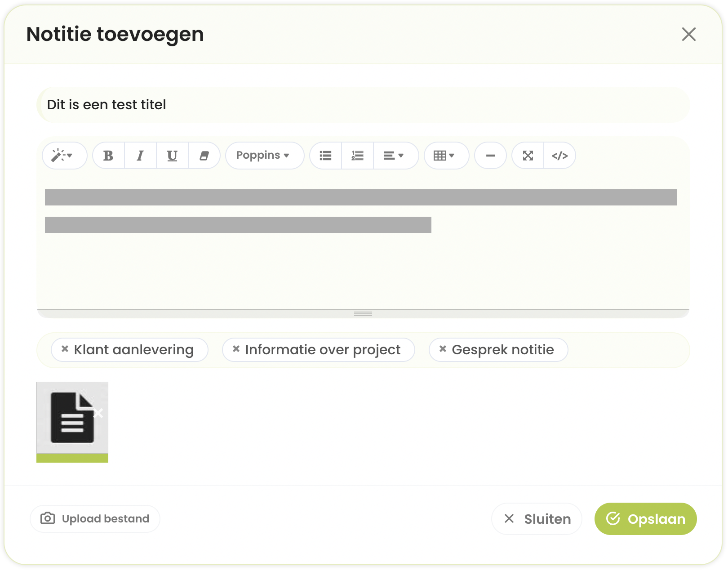Click the eraser remove formatting icon
Viewport: 728px width, 571px height.
204,156
